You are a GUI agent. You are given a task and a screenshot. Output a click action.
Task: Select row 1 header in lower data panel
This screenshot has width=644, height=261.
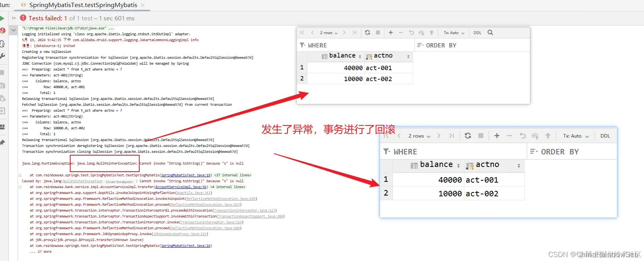tap(386, 179)
